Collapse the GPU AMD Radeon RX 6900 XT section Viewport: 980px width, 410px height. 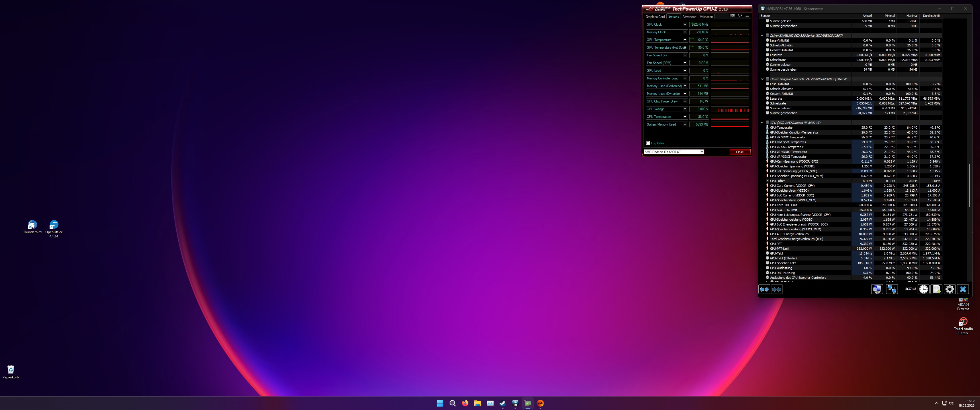point(761,122)
